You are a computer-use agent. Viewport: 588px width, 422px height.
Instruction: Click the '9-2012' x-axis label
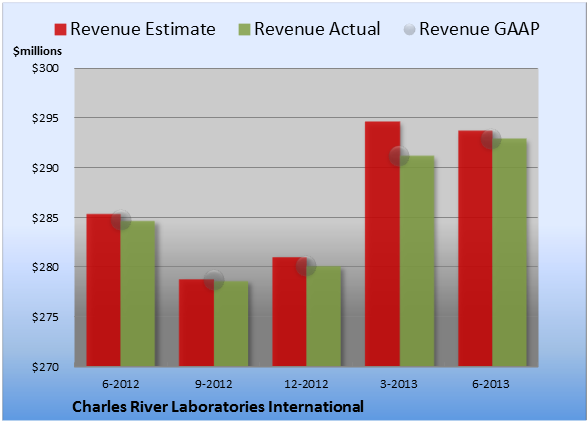tap(214, 384)
